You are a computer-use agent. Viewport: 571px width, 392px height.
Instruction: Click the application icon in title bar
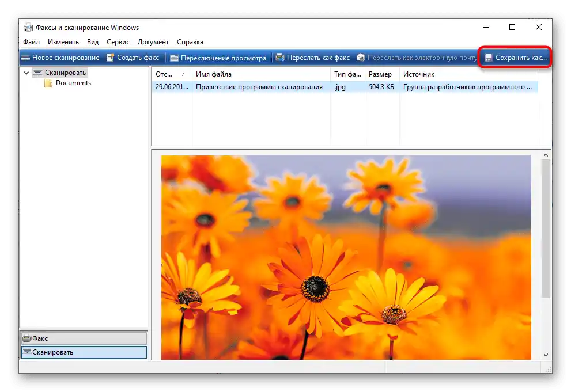click(28, 28)
